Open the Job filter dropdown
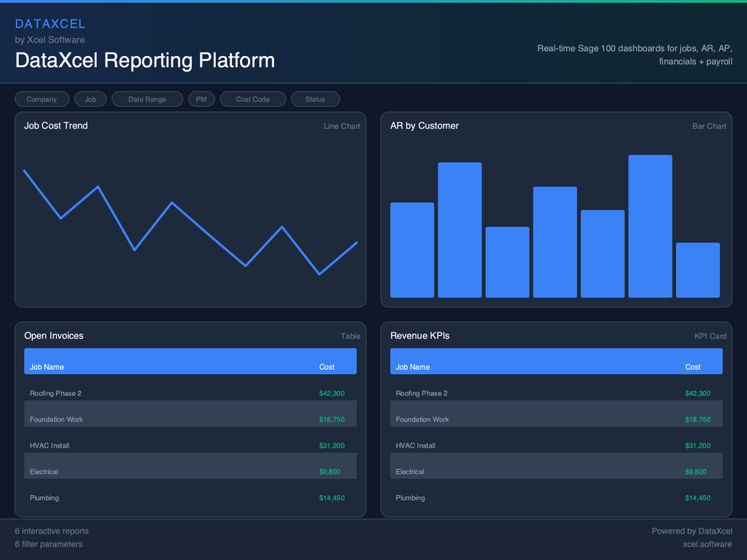Screen dimensions: 747x560 [90, 98]
